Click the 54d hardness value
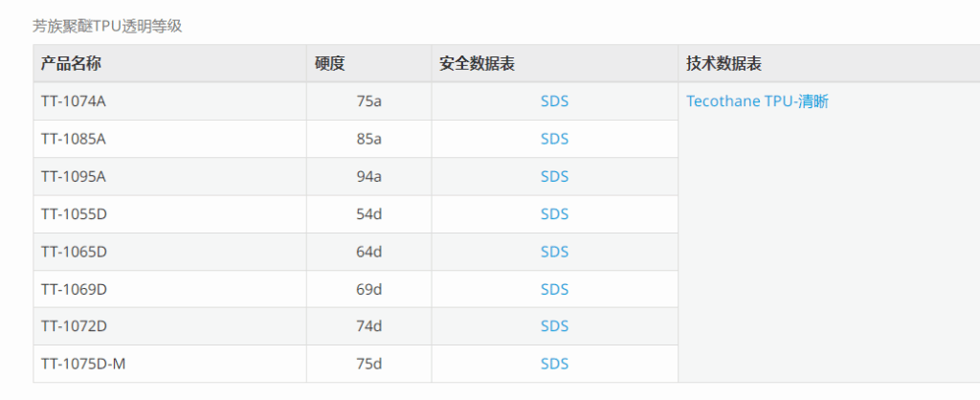 click(x=368, y=213)
